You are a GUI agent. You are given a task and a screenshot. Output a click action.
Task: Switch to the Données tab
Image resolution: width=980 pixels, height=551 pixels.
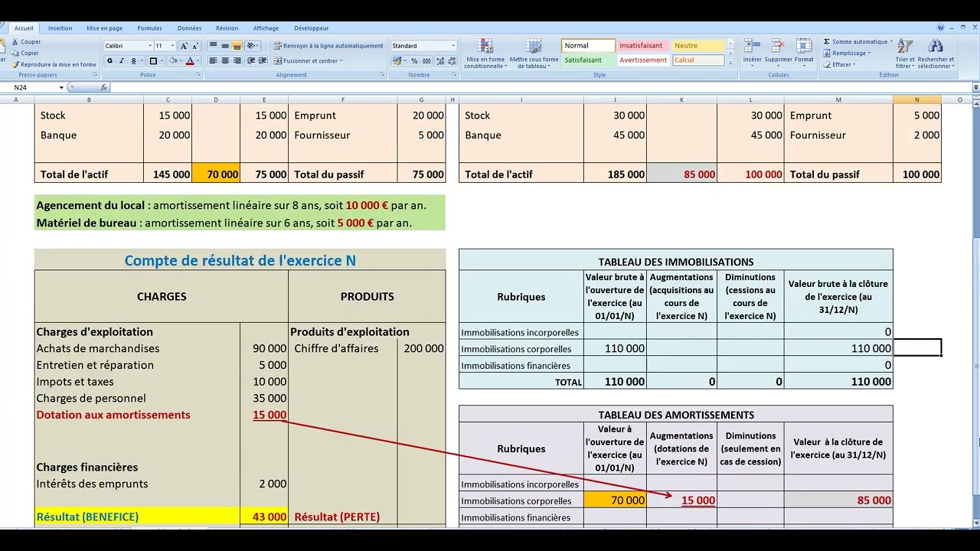189,28
